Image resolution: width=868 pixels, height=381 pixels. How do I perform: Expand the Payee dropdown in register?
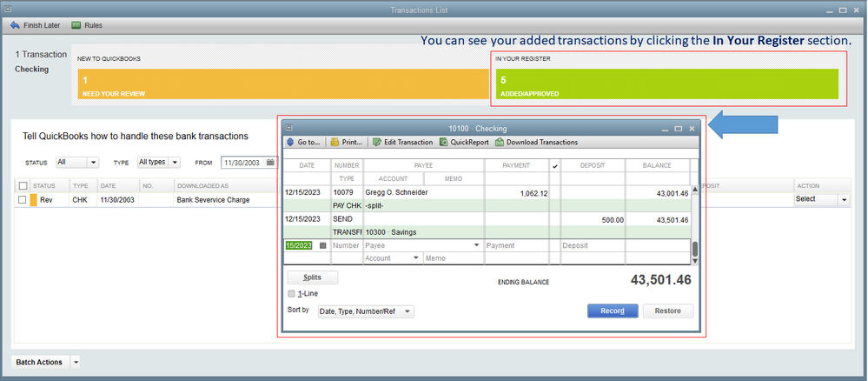(x=477, y=245)
